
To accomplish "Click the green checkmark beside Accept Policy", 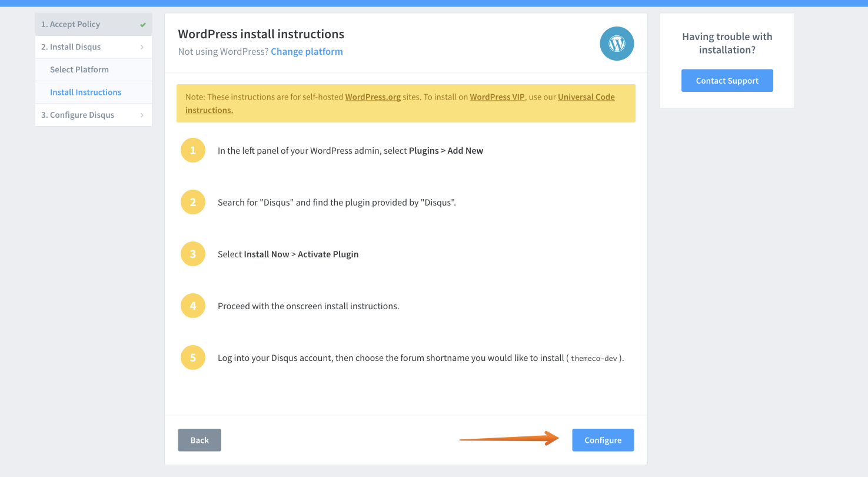I will 143,25.
